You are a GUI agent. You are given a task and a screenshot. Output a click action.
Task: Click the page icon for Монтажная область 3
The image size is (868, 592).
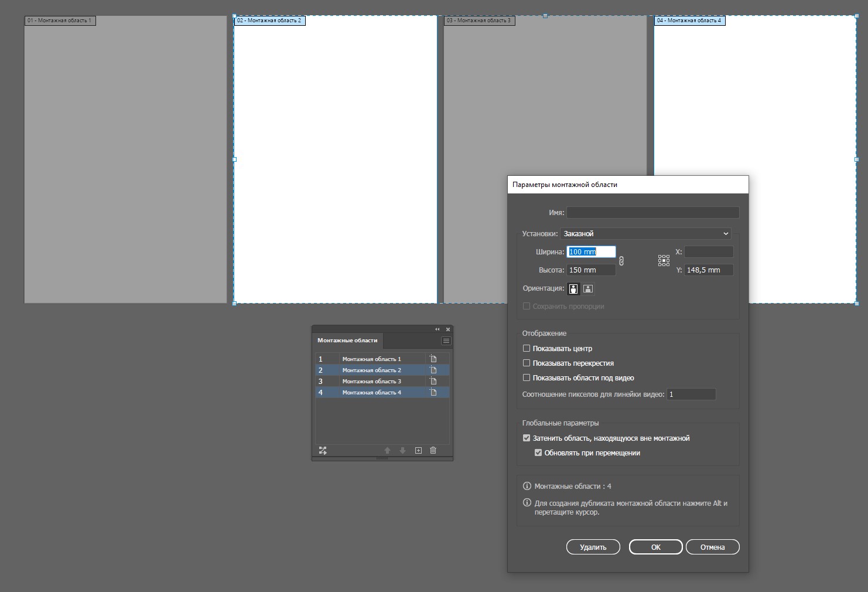433,381
